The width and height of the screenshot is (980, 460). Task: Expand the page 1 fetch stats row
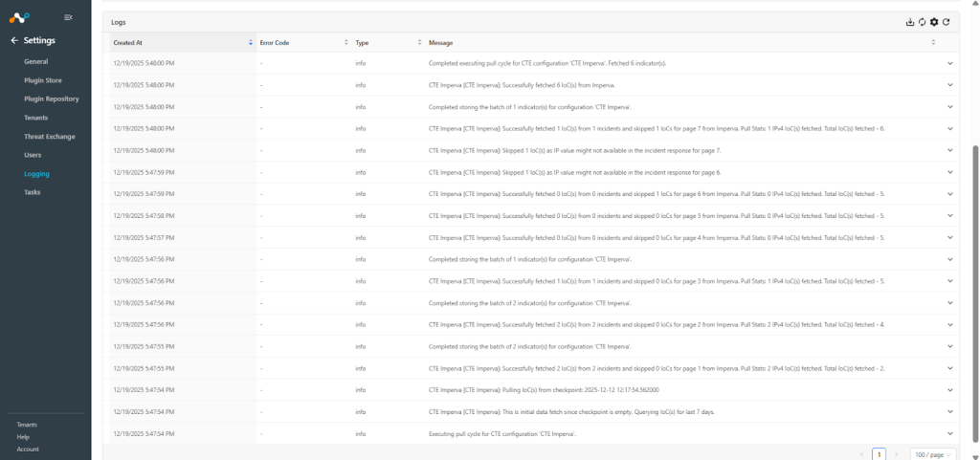950,368
